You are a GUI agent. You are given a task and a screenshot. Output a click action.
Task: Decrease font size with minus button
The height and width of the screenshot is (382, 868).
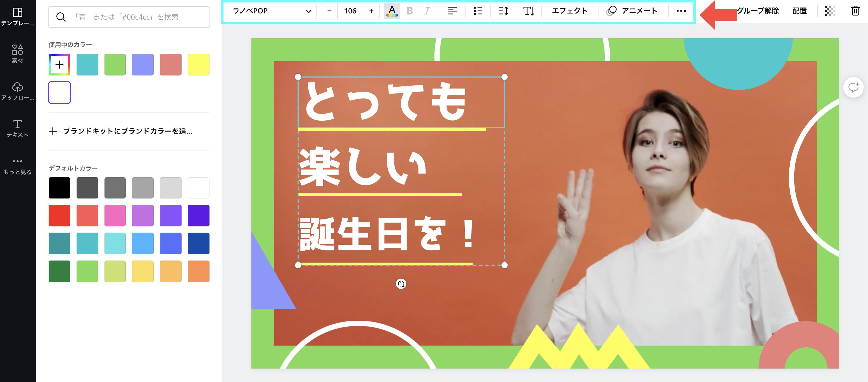(329, 11)
